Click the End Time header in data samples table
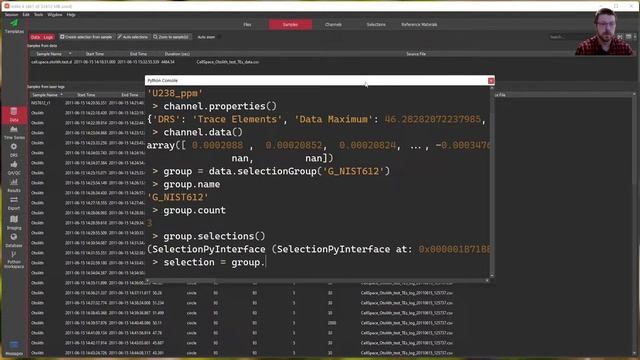Image resolution: width=640 pixels, height=360 pixels. pos(138,54)
